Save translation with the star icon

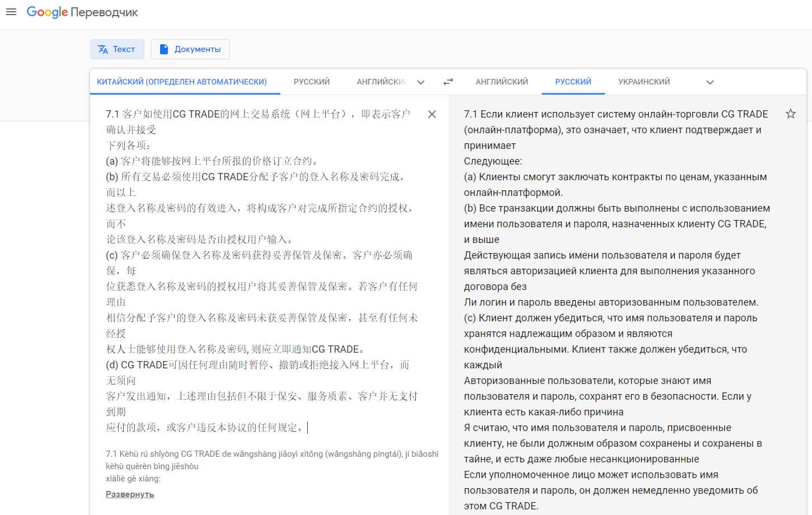click(790, 114)
